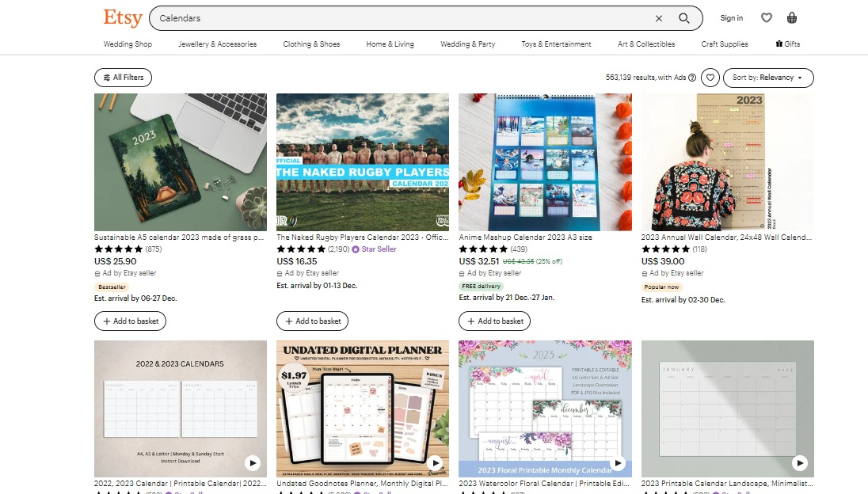Open 2022, 2023 Calendar Printable title link
868x494 pixels.
tap(181, 484)
